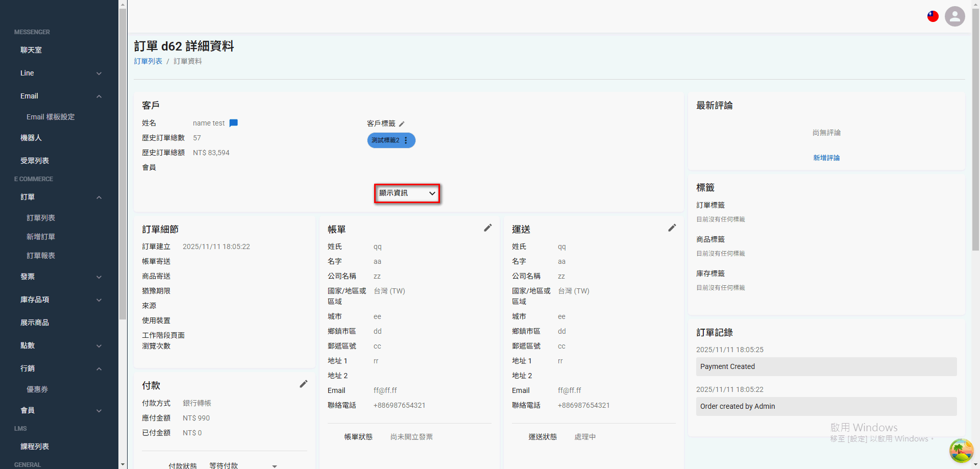Select 新增訂單 in the sidebar
Viewport: 980px width, 469px height.
point(41,237)
